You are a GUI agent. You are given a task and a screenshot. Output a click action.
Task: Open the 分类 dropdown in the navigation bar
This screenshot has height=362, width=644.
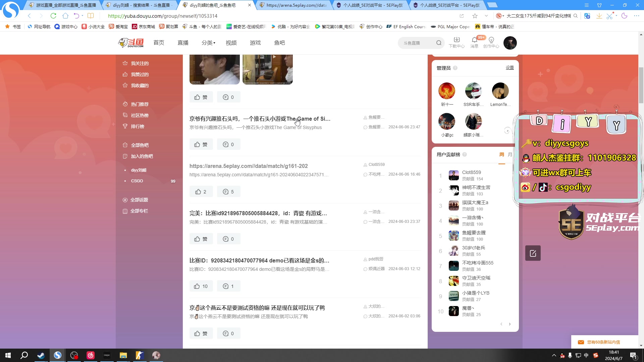208,43
